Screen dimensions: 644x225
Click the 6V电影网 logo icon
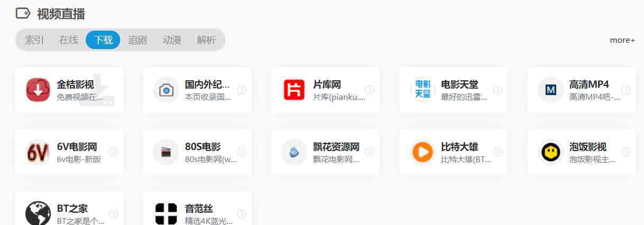pos(38,152)
